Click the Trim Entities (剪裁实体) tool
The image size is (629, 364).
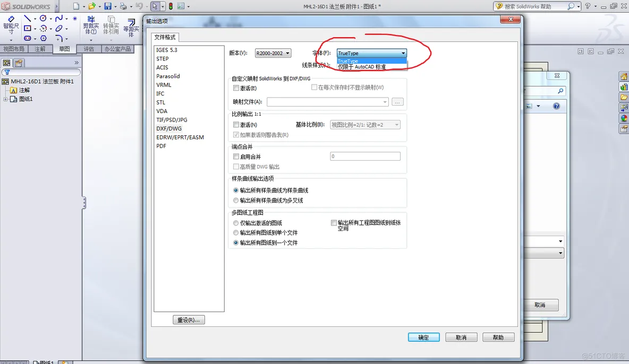tap(91, 25)
